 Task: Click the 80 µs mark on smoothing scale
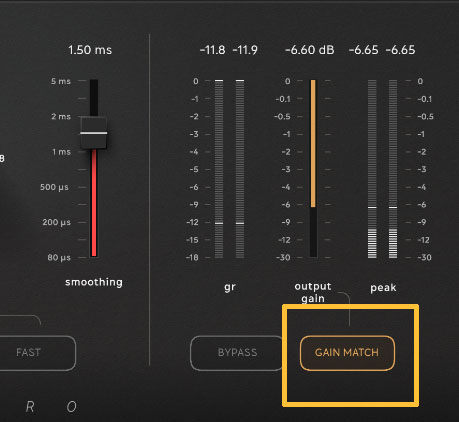59,258
